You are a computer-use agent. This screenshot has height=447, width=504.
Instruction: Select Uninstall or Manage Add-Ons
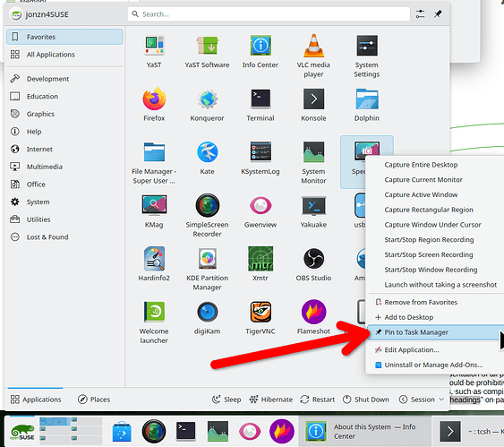[436, 365]
